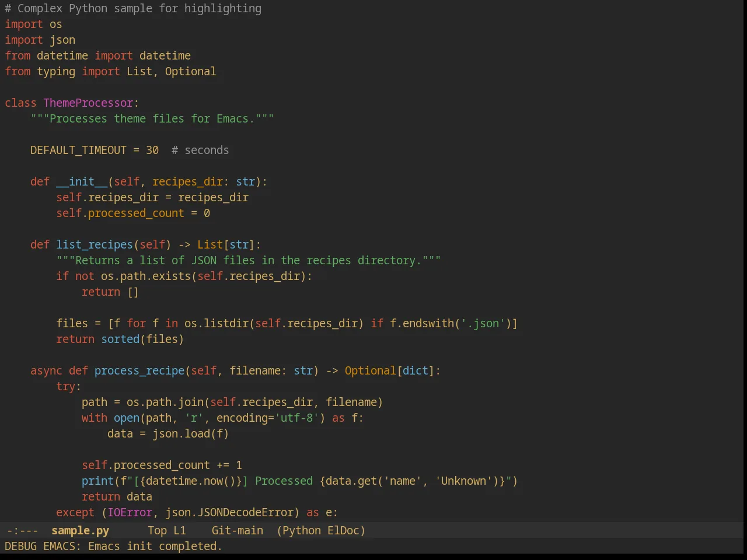Click the 'return data' statement
The width and height of the screenshot is (747, 560).
pyautogui.click(x=117, y=497)
